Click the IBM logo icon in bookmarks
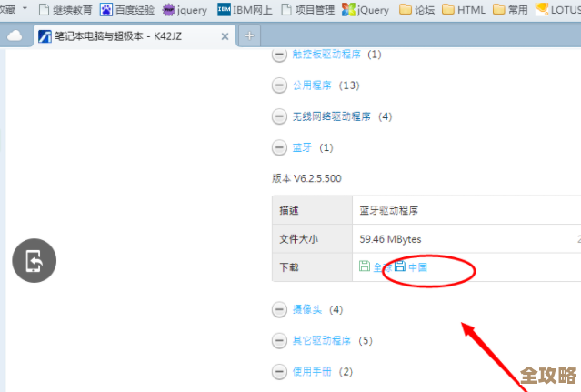The height and width of the screenshot is (392, 581). pyautogui.click(x=224, y=9)
